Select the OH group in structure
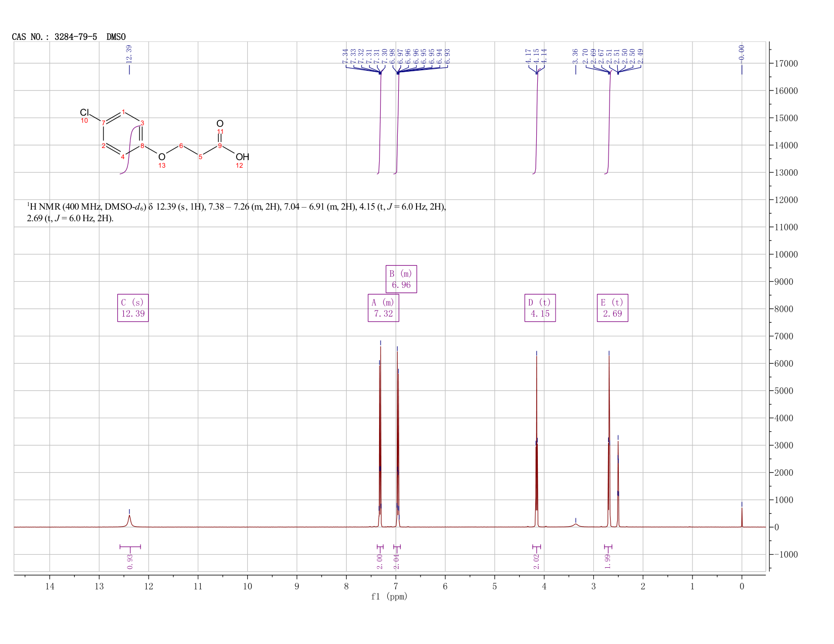This screenshot has height=644, width=834. click(243, 157)
